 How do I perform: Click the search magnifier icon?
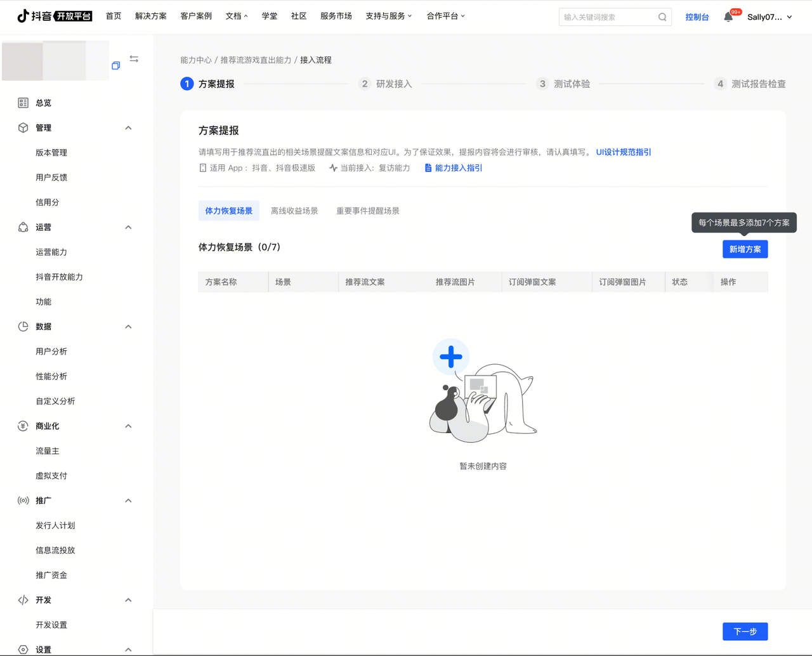pyautogui.click(x=662, y=17)
